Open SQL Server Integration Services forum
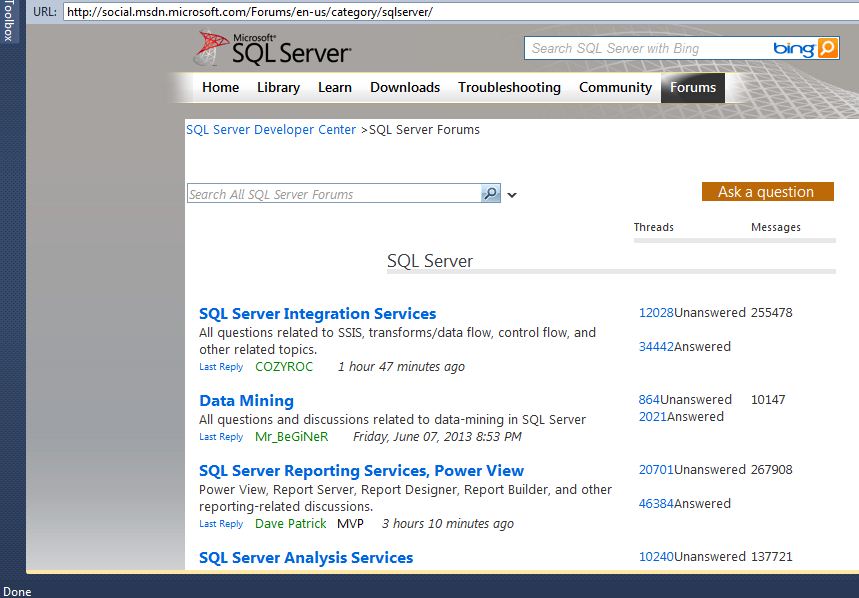This screenshot has height=598, width=859. pos(318,314)
